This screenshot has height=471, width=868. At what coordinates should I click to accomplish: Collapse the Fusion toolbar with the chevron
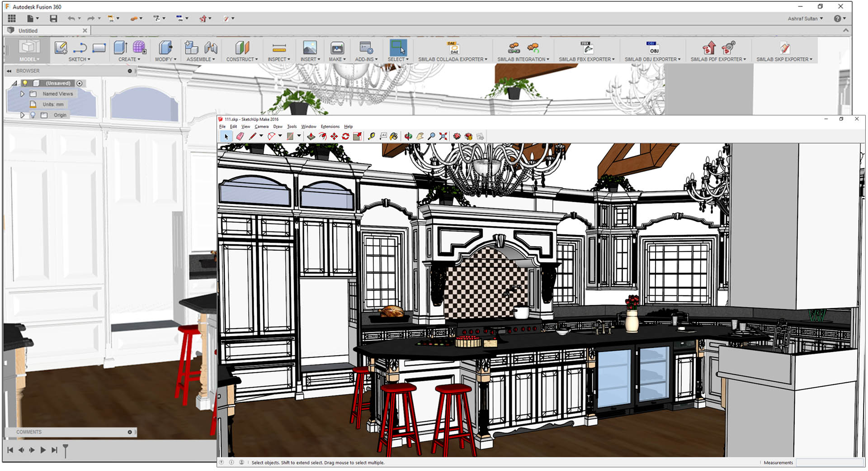point(845,30)
